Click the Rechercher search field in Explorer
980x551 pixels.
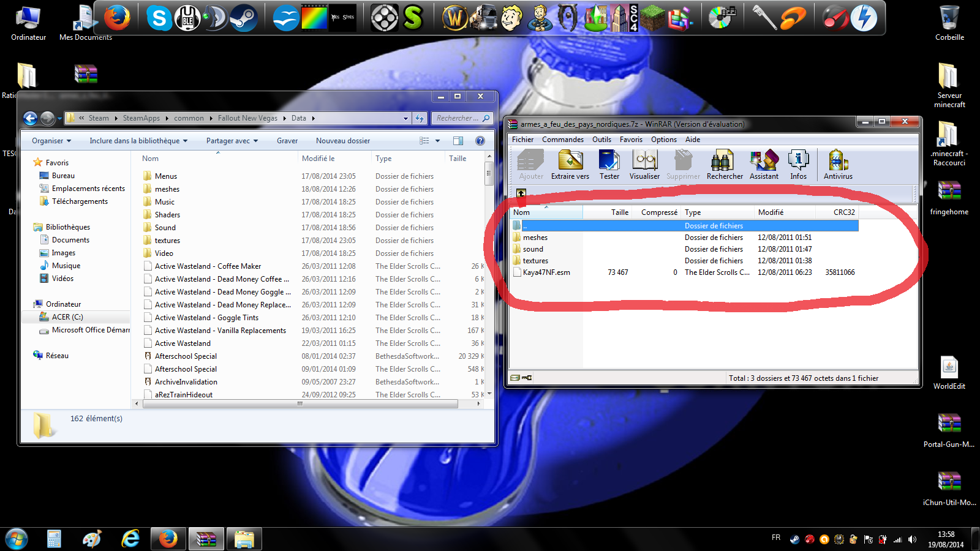click(462, 118)
